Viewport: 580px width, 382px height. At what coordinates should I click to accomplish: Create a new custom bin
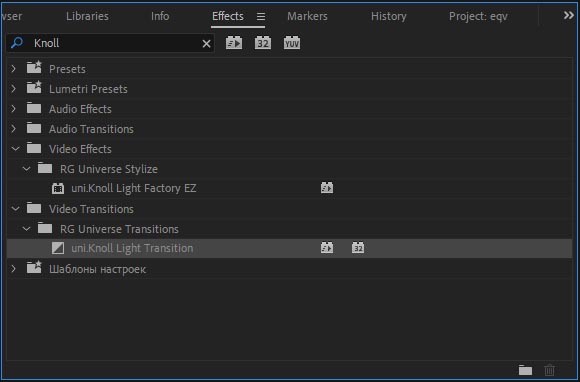525,370
